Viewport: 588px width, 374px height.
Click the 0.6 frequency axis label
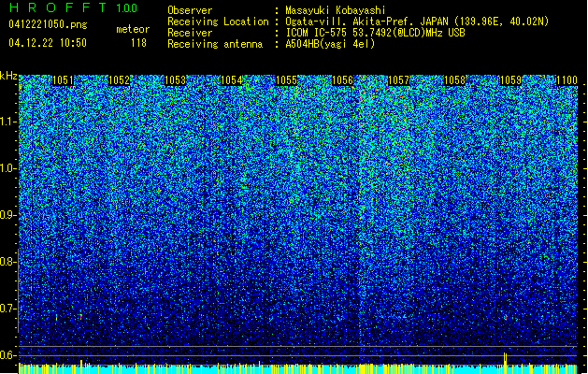coord(8,355)
